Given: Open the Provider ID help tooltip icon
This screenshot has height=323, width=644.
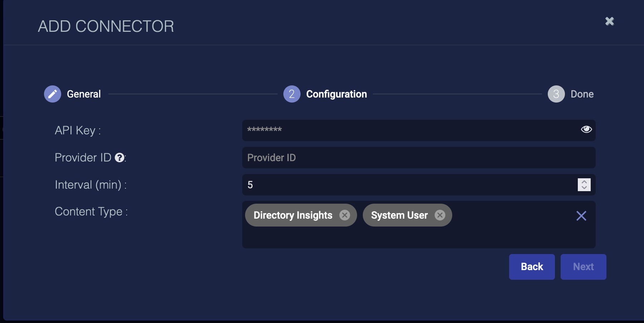Looking at the screenshot, I should 119,158.
